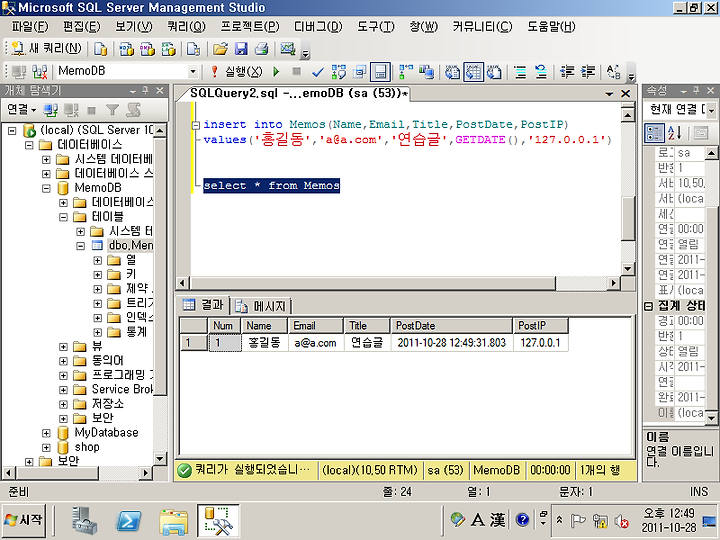Collapse the 집계 상태 property section
Viewport: 720px width, 540px height.
[x=648, y=306]
